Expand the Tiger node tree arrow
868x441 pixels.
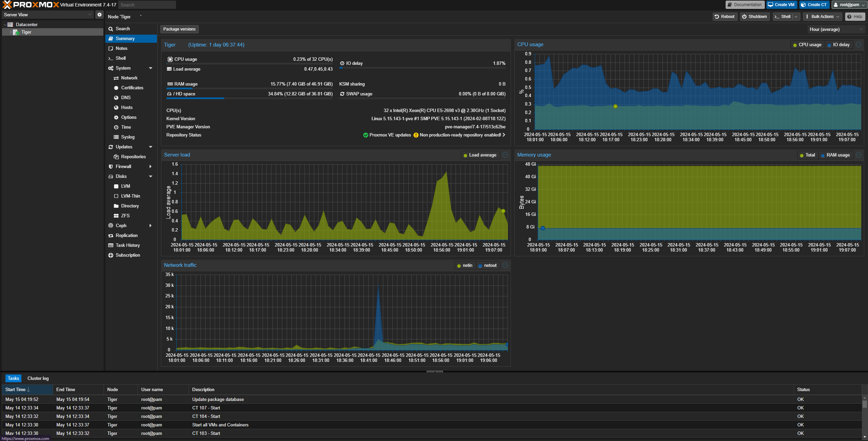(11, 32)
